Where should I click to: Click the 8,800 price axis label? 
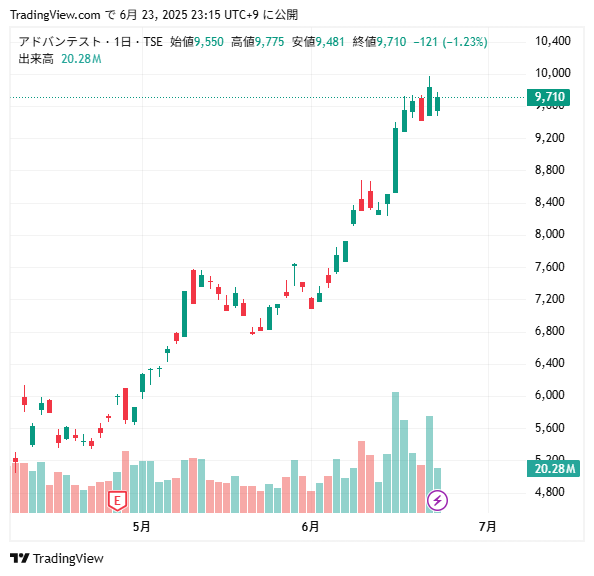point(549,169)
